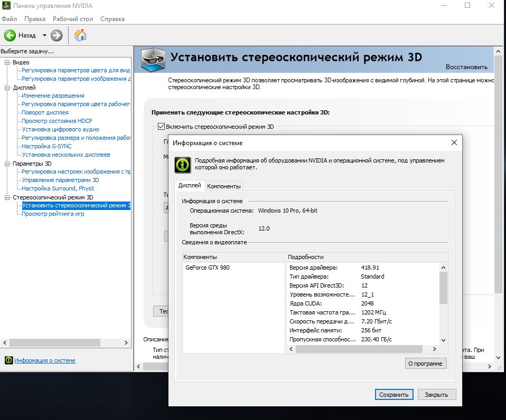Viewport: 506px width, 420px height.
Task: Select Регулировка параметров изображения item
Action: 76,79
